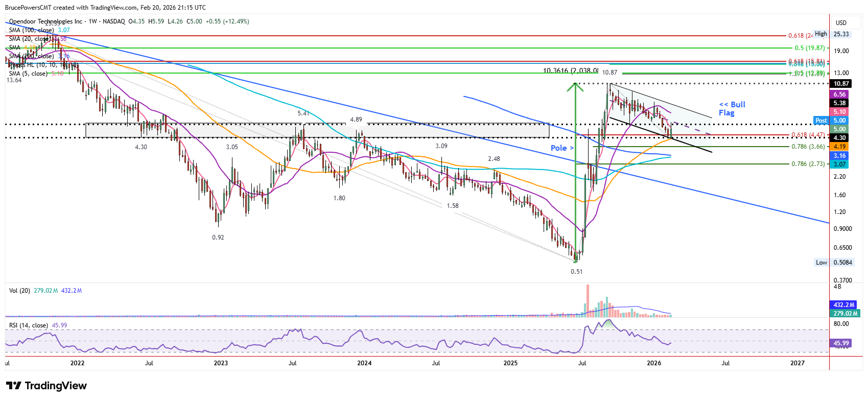Image resolution: width=868 pixels, height=401 pixels.
Task: Select the purple 6.56 price axis tag
Action: [840, 95]
